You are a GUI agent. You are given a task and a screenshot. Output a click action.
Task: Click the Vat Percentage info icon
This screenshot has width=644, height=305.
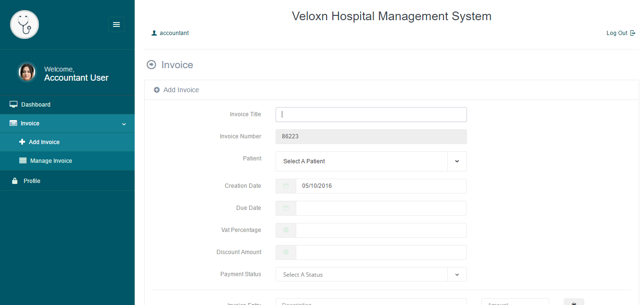tap(286, 230)
